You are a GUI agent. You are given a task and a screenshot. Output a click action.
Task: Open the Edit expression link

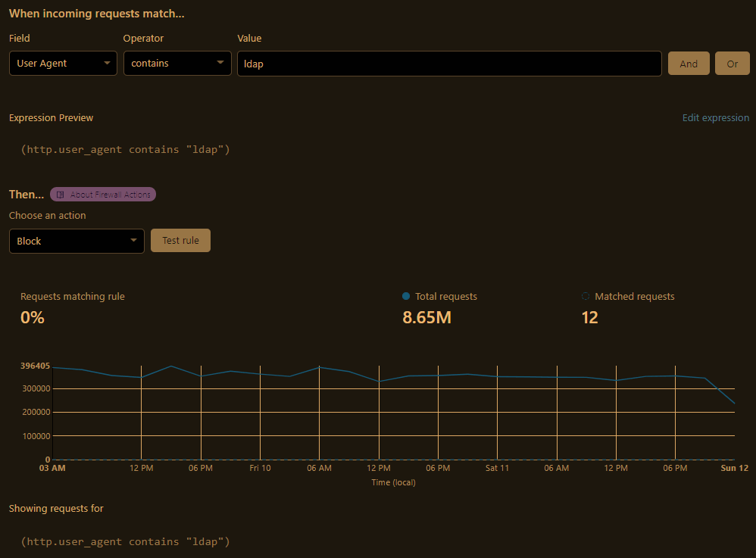click(x=716, y=117)
